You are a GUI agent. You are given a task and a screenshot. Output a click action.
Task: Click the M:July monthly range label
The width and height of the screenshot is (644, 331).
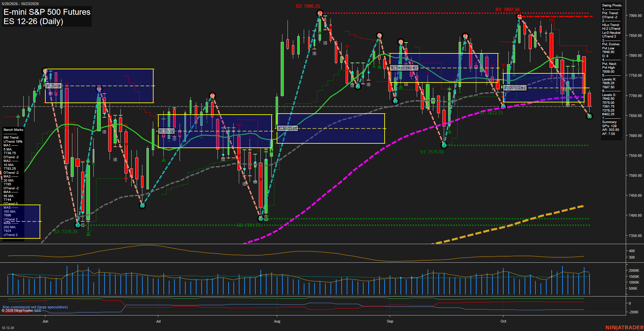pyautogui.click(x=166, y=131)
